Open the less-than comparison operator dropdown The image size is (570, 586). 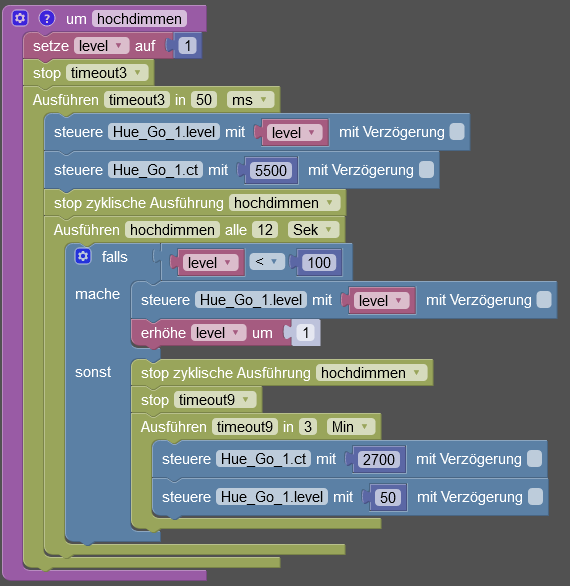[x=267, y=262]
